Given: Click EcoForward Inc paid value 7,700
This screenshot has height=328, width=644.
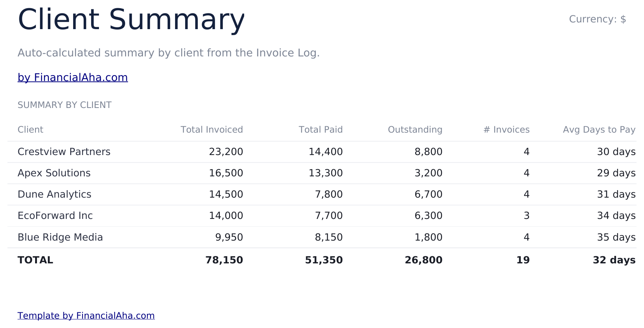Looking at the screenshot, I should [x=329, y=216].
